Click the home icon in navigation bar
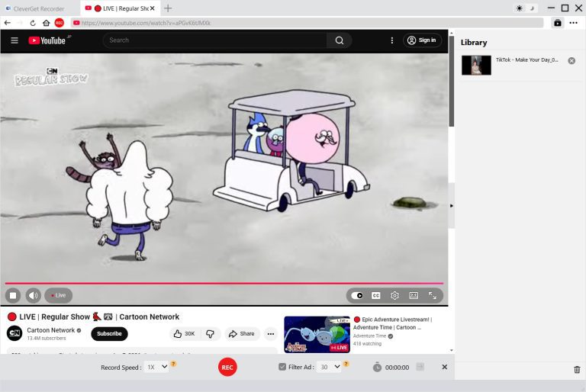The height and width of the screenshot is (392, 586). click(46, 23)
